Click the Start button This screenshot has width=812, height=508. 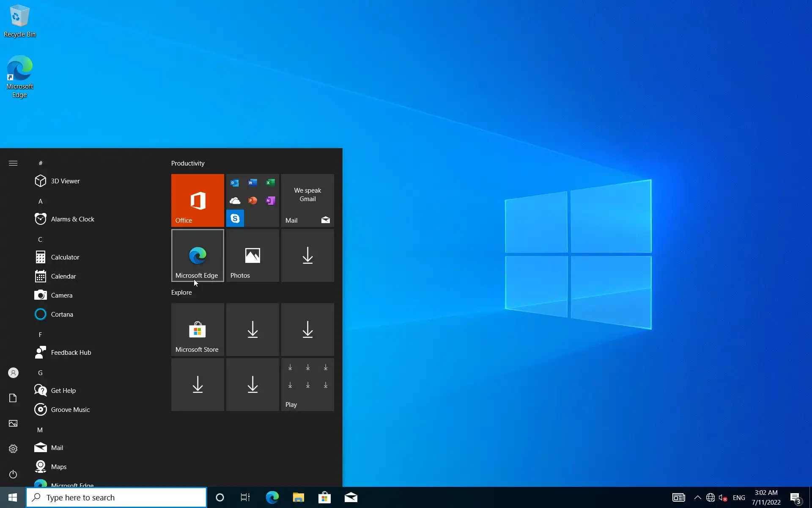click(13, 497)
